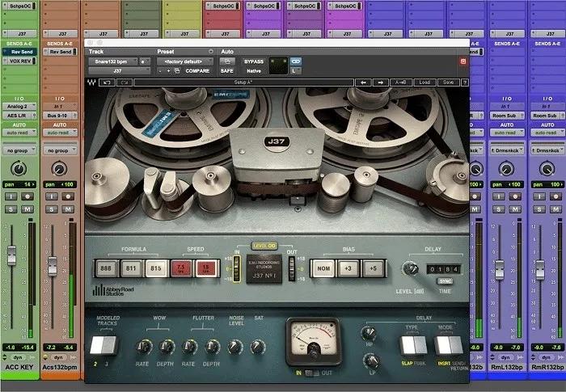Click the COMPARE button
The height and width of the screenshot is (392, 566).
(197, 71)
